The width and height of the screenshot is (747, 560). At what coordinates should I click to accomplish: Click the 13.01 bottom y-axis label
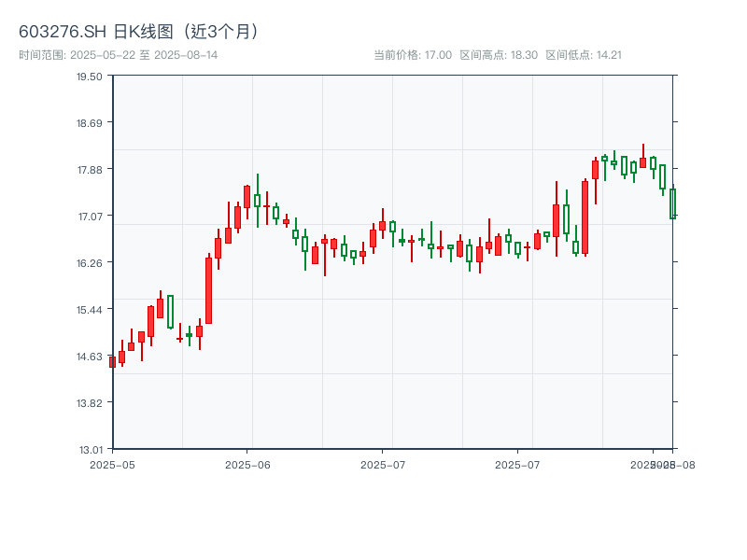90,450
